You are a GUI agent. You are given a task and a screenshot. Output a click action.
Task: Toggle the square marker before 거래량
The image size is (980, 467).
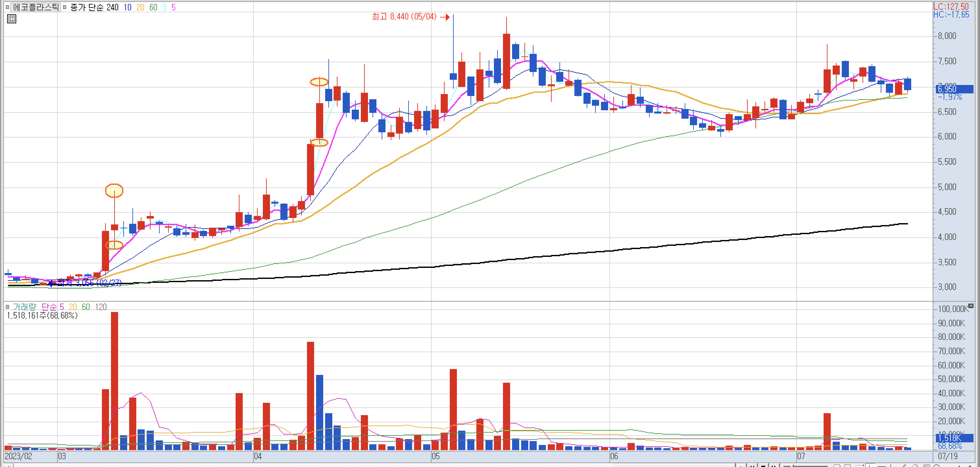tap(7, 306)
